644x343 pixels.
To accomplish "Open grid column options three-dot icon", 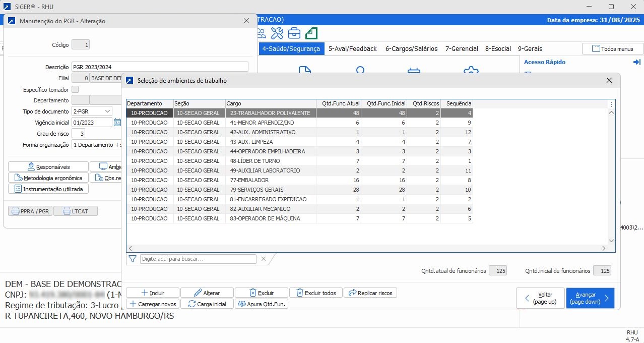I will point(612,104).
